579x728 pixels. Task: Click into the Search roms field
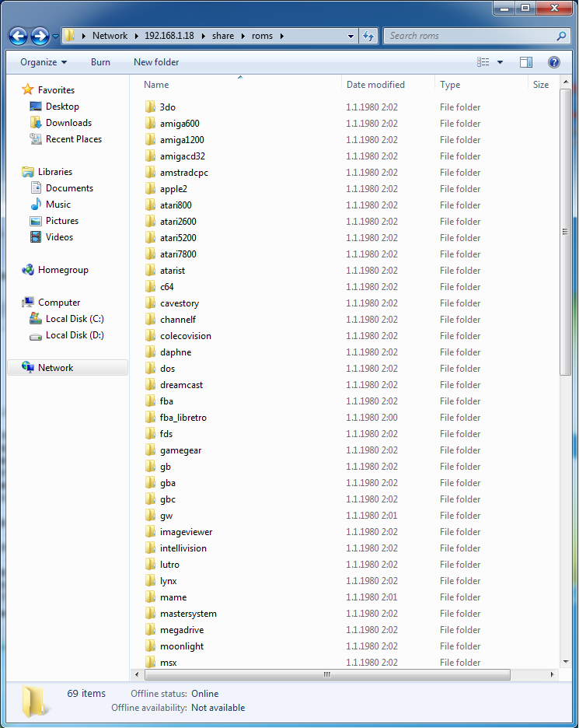click(471, 36)
